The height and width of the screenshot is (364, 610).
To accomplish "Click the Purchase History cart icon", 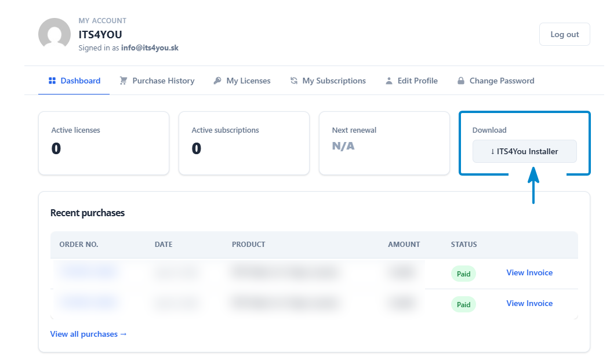I will [124, 81].
